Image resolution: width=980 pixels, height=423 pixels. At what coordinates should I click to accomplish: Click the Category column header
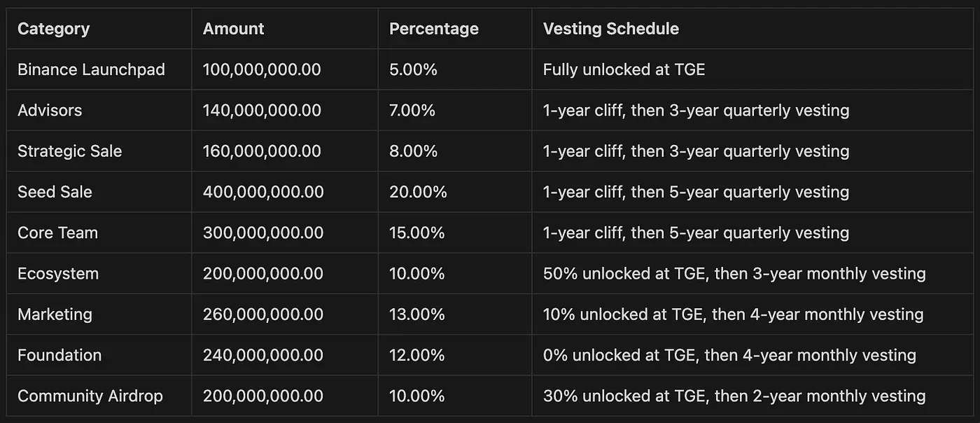coord(54,29)
